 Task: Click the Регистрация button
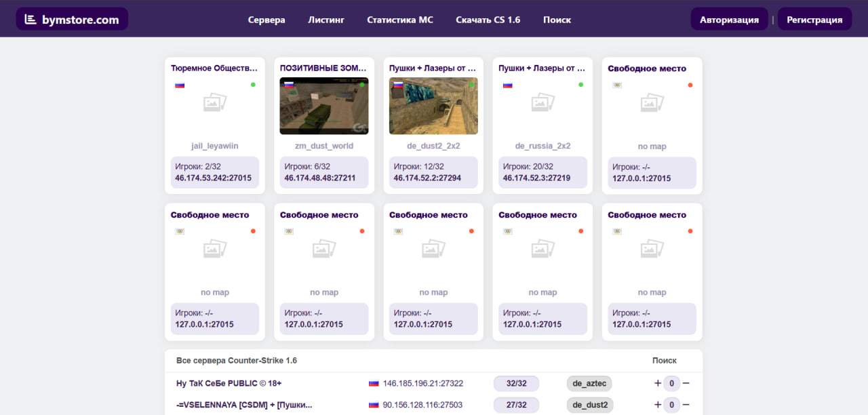(x=814, y=20)
